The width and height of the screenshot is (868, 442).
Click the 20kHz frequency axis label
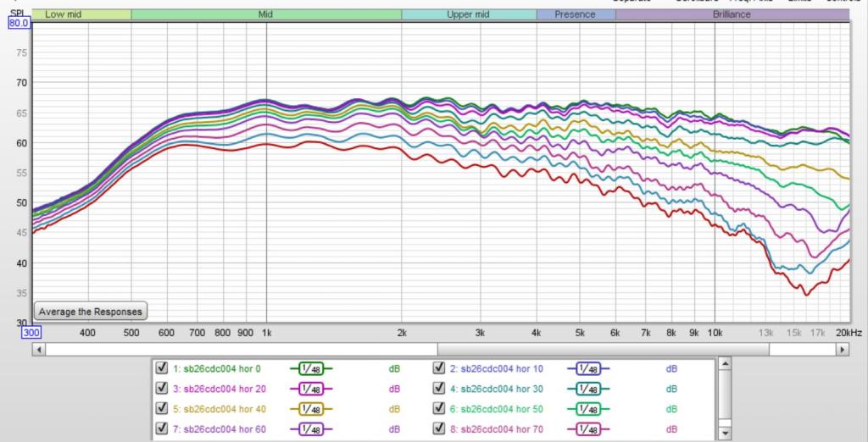pos(849,333)
